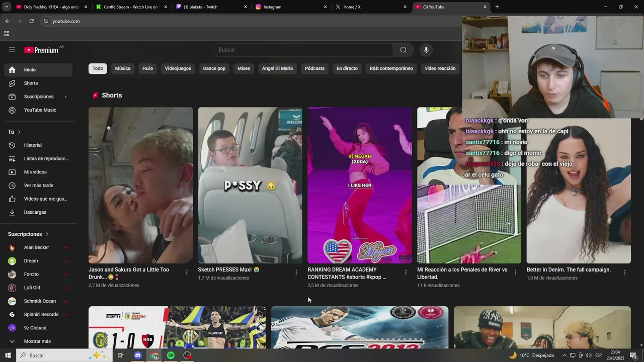
Task: Reload the page with browser refresh icon
Action: point(31,21)
